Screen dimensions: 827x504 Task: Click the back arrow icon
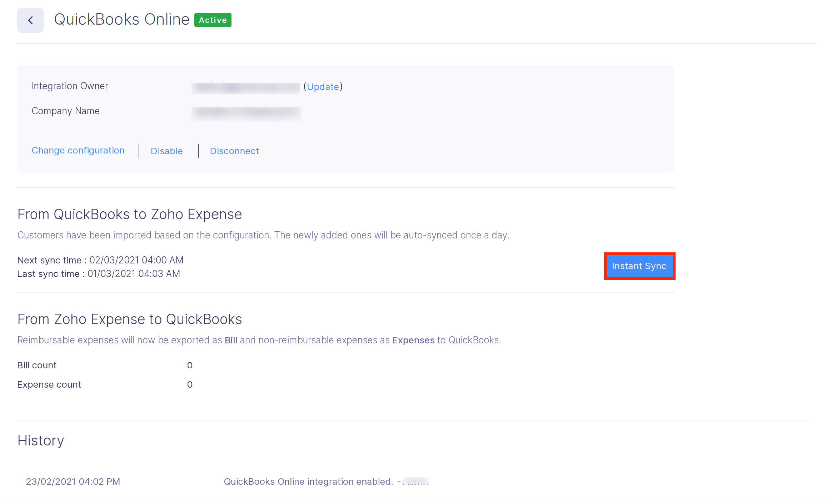tap(30, 20)
